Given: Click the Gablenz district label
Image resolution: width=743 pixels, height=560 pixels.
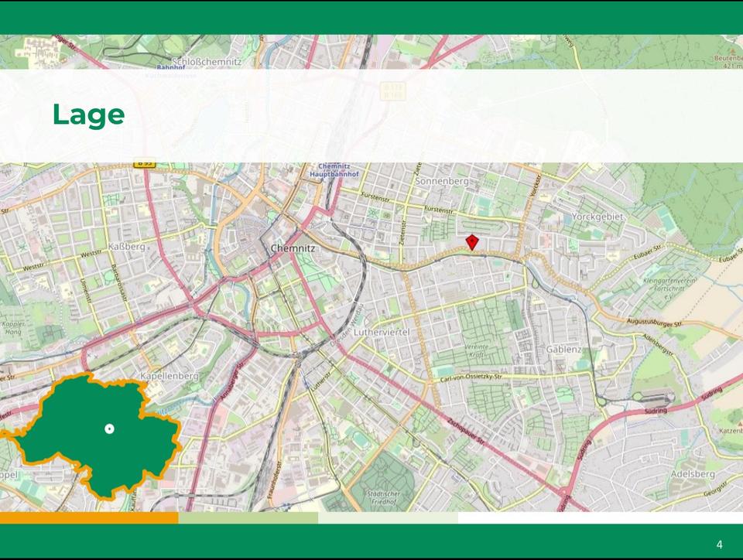Looking at the screenshot, I should pos(563,350).
